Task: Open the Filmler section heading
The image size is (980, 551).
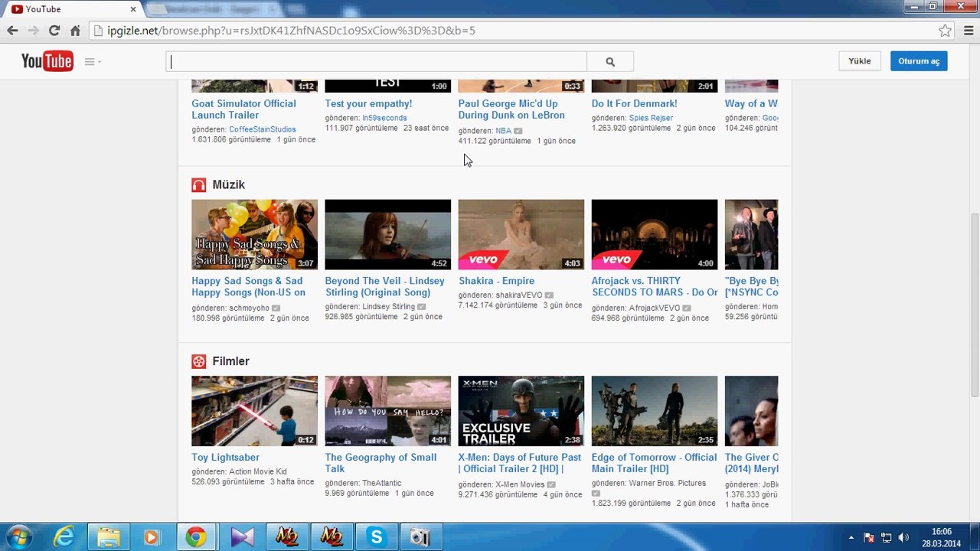Action: (x=231, y=361)
